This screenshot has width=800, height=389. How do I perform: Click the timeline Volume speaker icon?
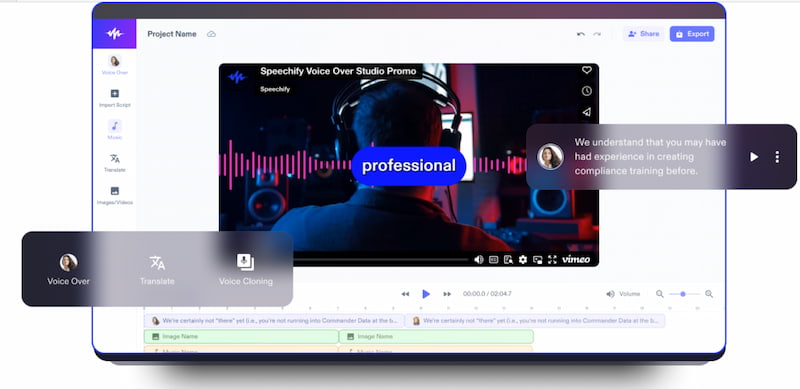(x=610, y=294)
